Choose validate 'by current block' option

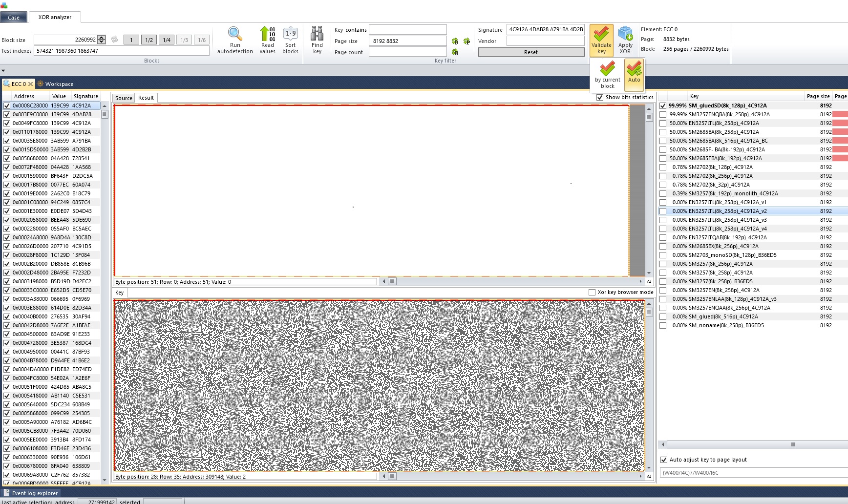click(607, 74)
